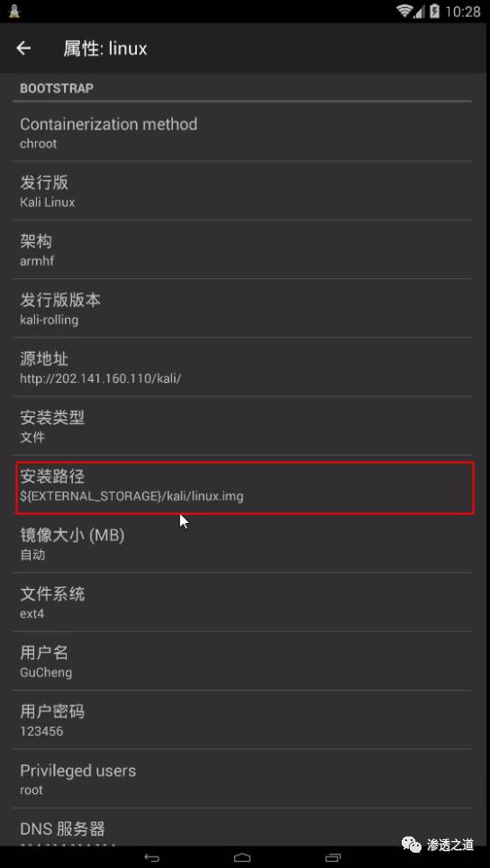Viewport: 490px width, 868px height.
Task: Tap the battery status icon
Action: [x=435, y=11]
